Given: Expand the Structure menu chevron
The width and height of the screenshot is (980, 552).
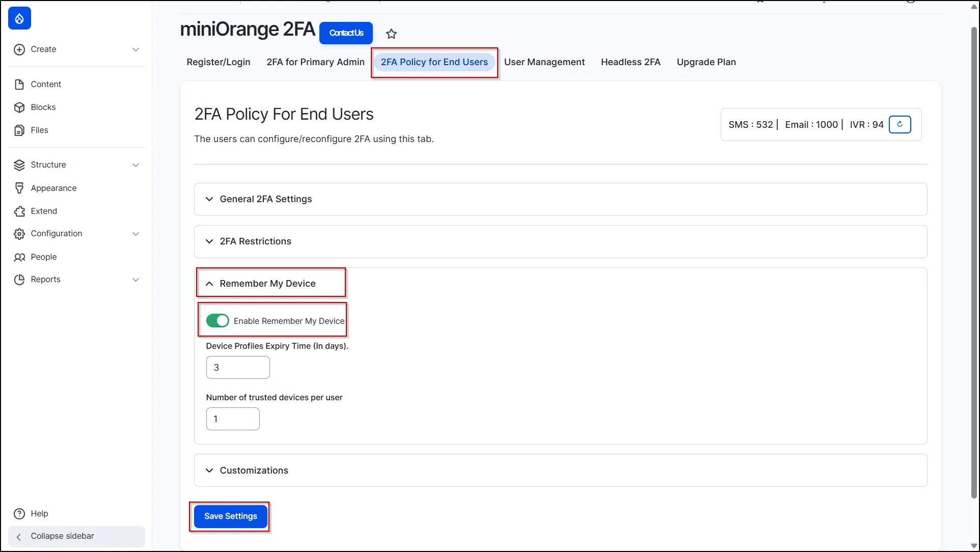Looking at the screenshot, I should (x=135, y=165).
